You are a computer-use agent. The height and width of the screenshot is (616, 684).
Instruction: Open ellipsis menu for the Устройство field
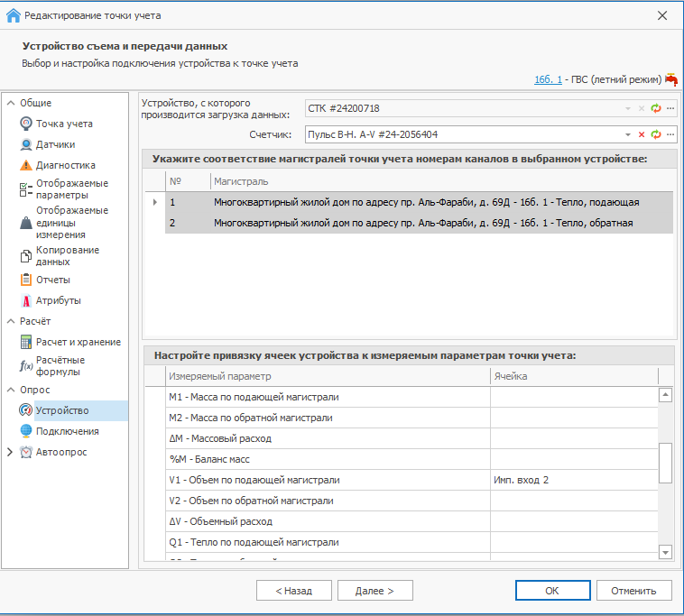670,108
